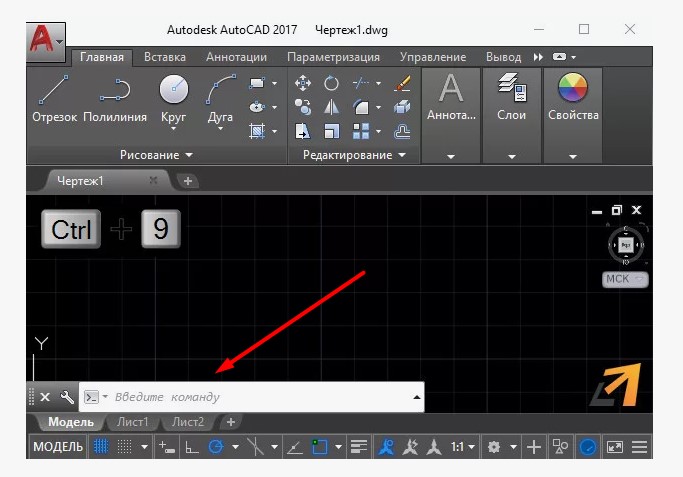Expand the Рисование panel title
The image size is (683, 477).
point(156,155)
